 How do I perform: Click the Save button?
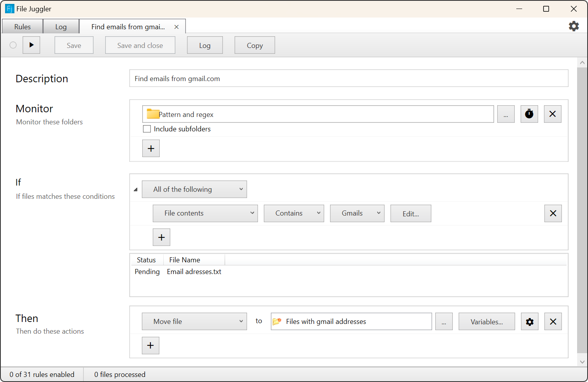coord(74,45)
